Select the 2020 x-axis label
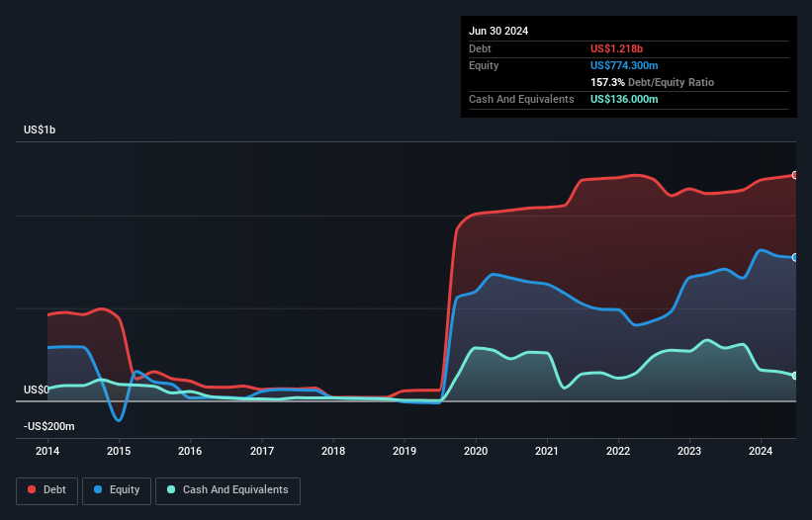812x520 pixels. tap(476, 451)
